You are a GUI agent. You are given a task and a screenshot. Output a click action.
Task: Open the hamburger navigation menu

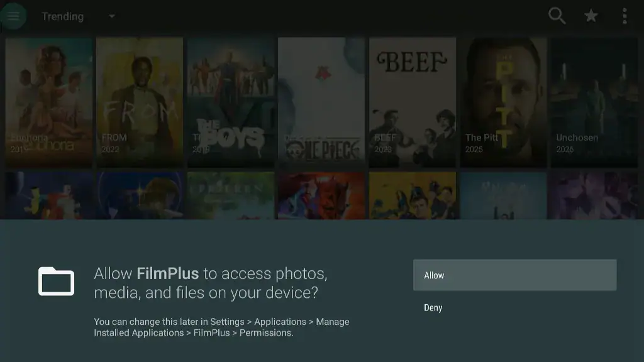(x=13, y=16)
